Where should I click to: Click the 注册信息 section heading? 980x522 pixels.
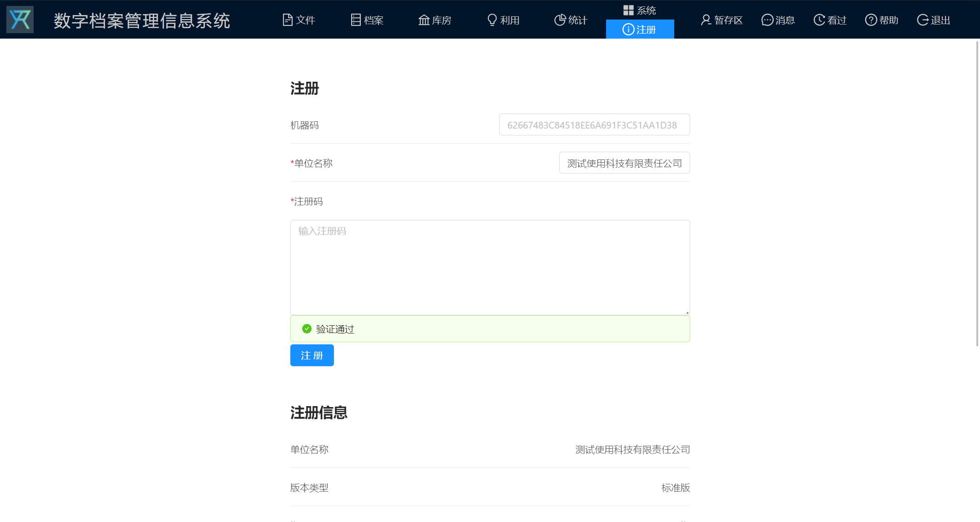coord(319,413)
